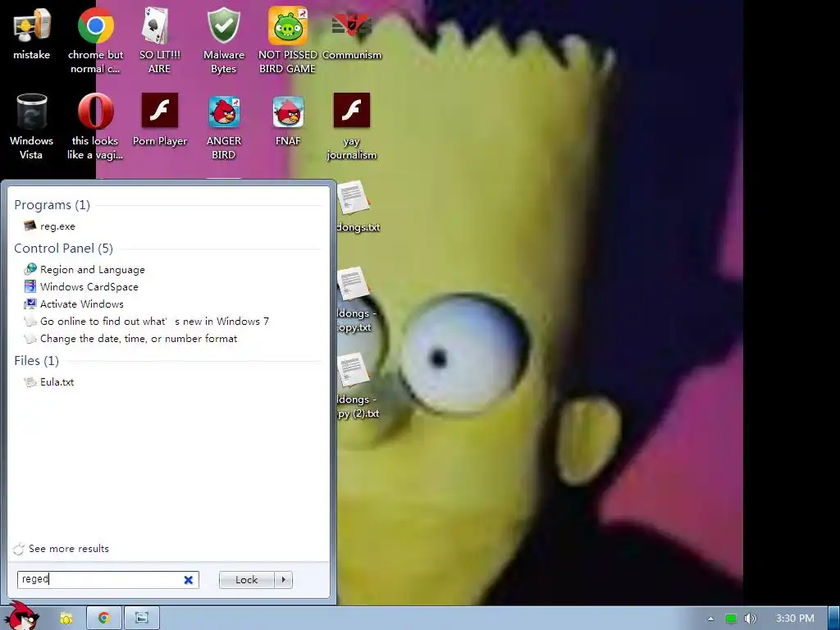
Task: Open the 'SO LIT!!! AIRE' solitaire icon
Action: tap(159, 40)
